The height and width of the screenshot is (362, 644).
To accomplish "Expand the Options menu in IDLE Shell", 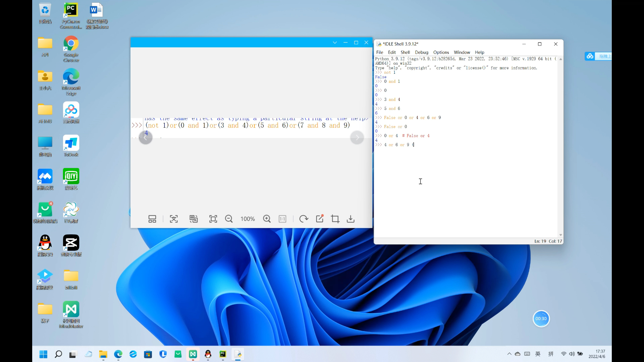I will click(441, 52).
